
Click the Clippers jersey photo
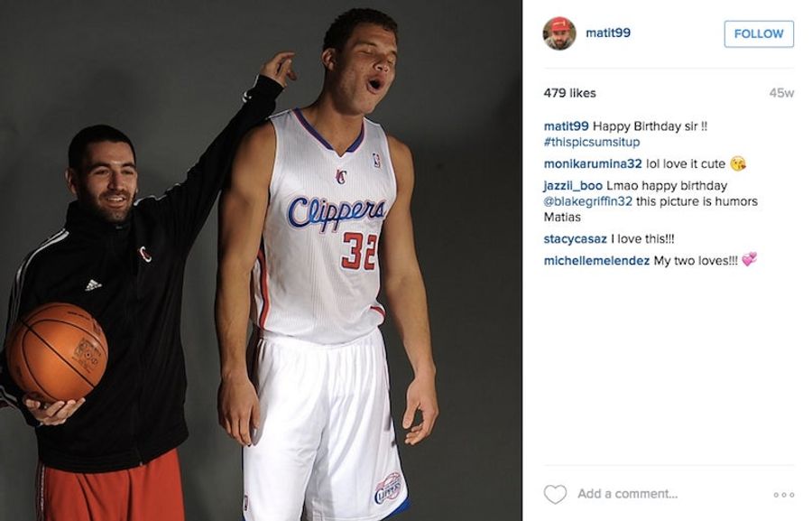pyautogui.click(x=261, y=260)
